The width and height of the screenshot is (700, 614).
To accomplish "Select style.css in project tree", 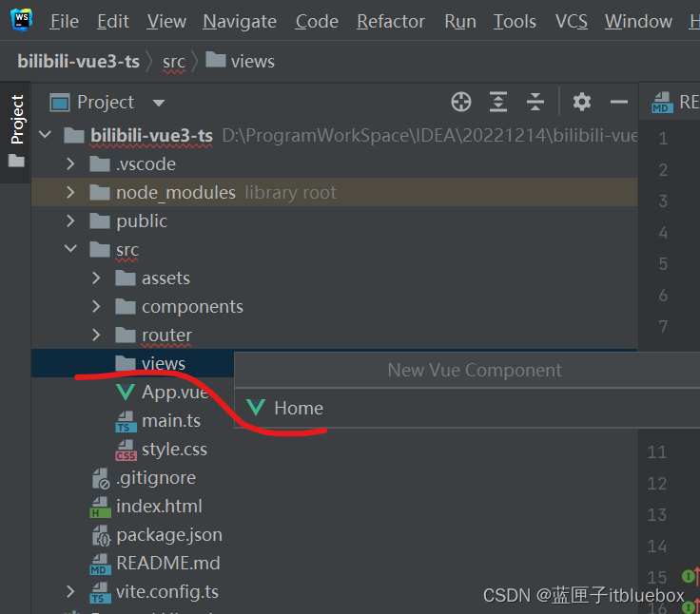I will [x=173, y=450].
